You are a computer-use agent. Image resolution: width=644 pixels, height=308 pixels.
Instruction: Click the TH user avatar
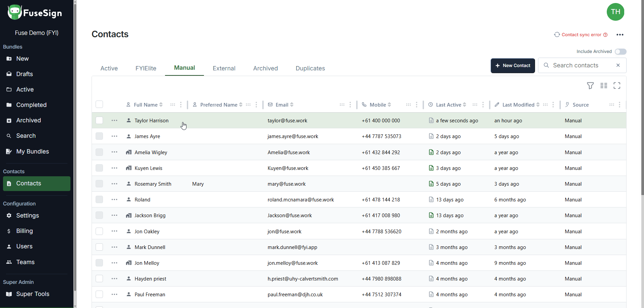[615, 12]
